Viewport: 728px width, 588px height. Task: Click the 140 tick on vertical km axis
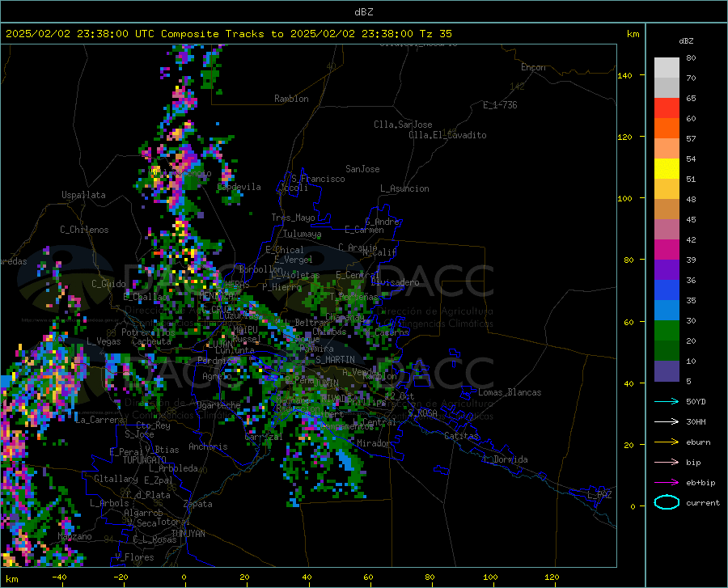coord(625,75)
